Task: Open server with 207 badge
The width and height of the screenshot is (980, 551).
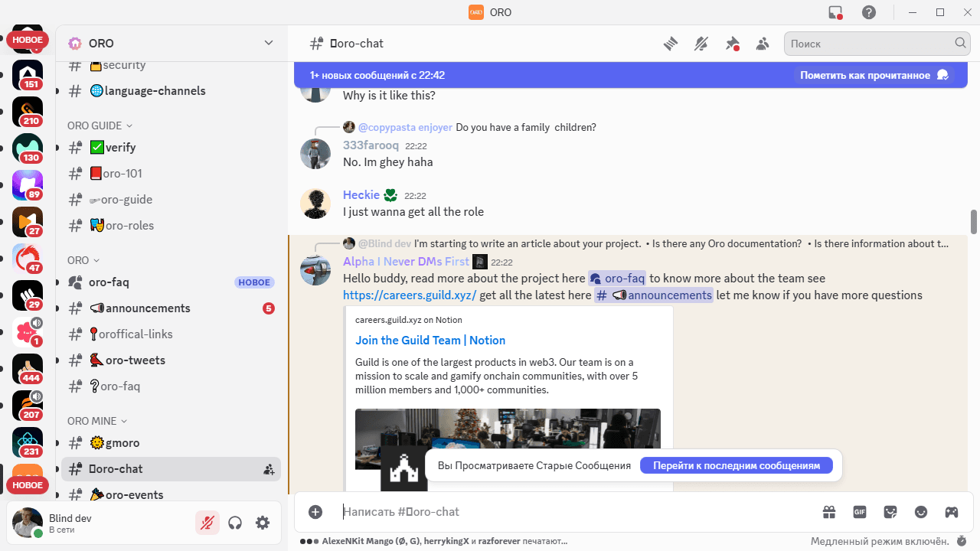Action: (x=28, y=406)
